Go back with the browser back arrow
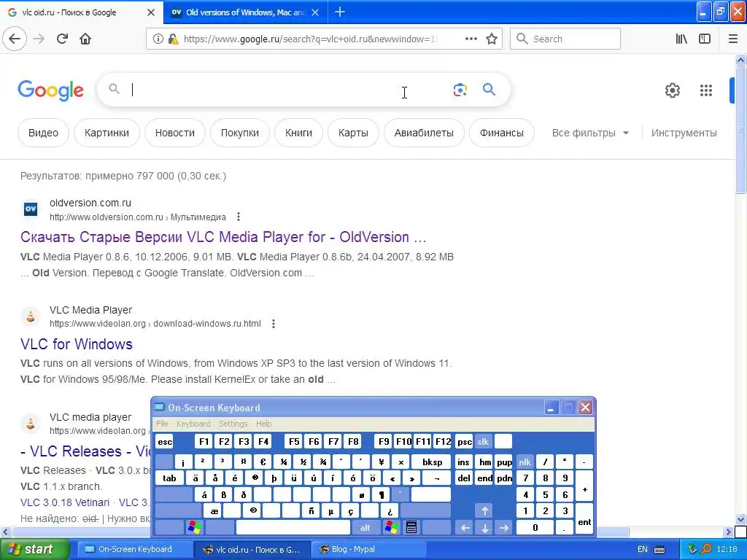This screenshot has height=560, width=747. (x=15, y=39)
